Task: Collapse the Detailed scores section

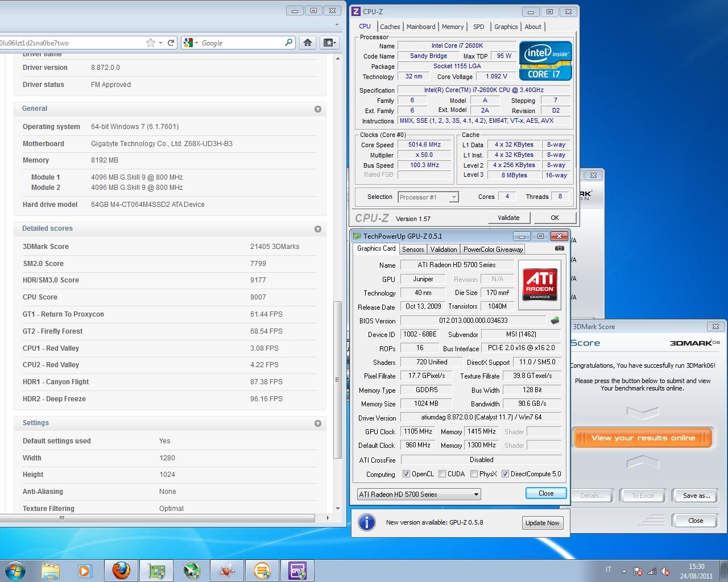Action: 318,229
